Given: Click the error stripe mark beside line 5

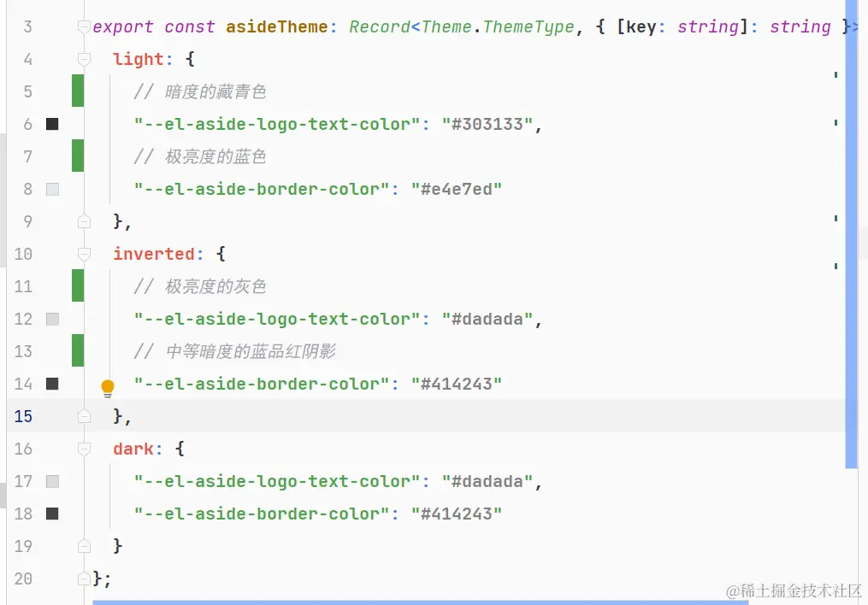Looking at the screenshot, I should pos(836,74).
